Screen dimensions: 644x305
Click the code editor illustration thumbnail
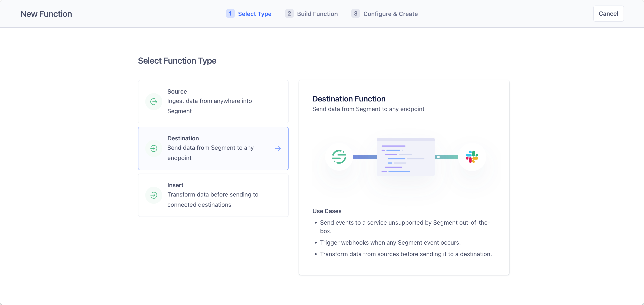point(405,157)
